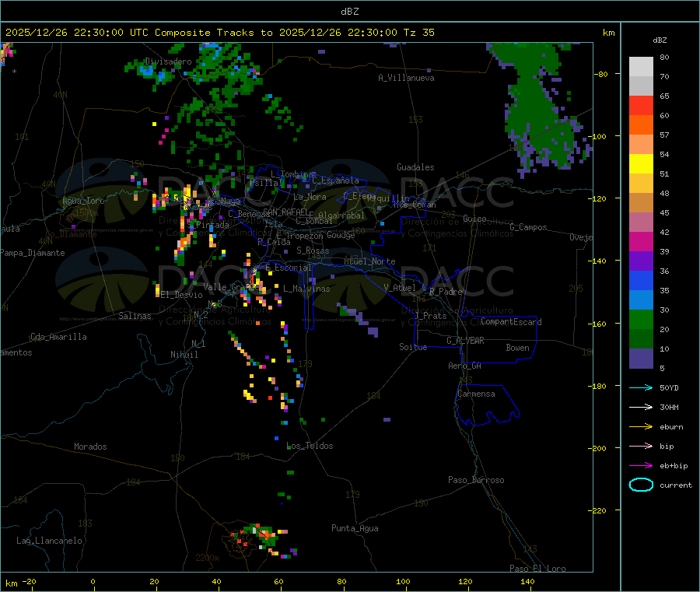Click the Aero_GA map label

465,366
